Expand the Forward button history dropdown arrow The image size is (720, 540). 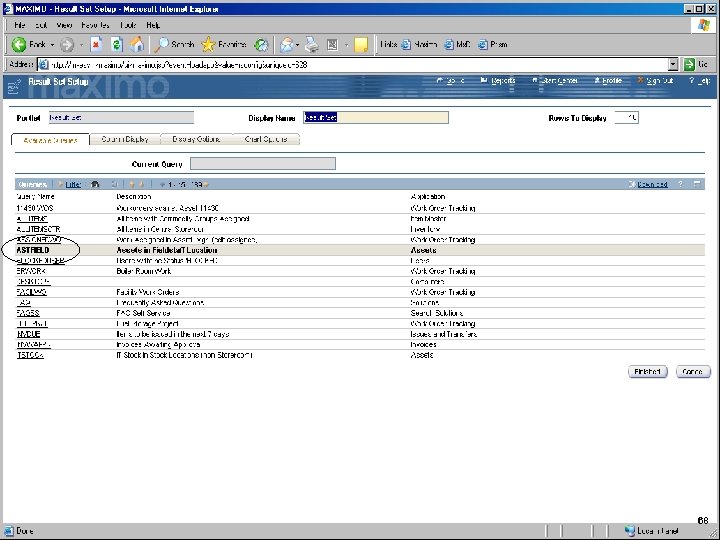pyautogui.click(x=81, y=45)
